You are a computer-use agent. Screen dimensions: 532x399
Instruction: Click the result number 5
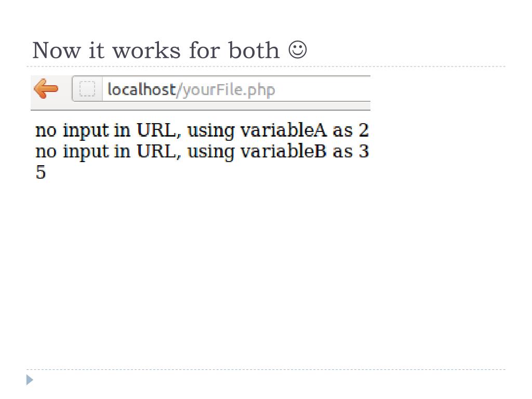pyautogui.click(x=41, y=172)
